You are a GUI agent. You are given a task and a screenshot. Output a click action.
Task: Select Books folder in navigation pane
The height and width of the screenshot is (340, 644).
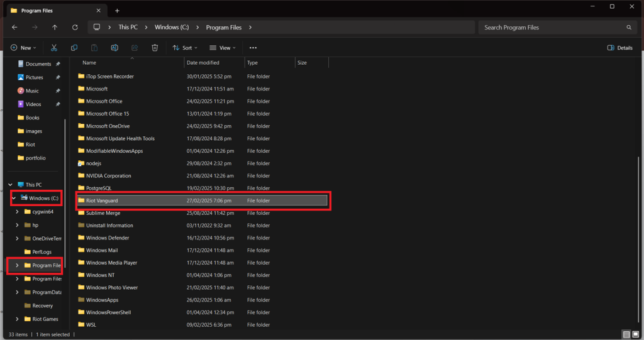(33, 118)
